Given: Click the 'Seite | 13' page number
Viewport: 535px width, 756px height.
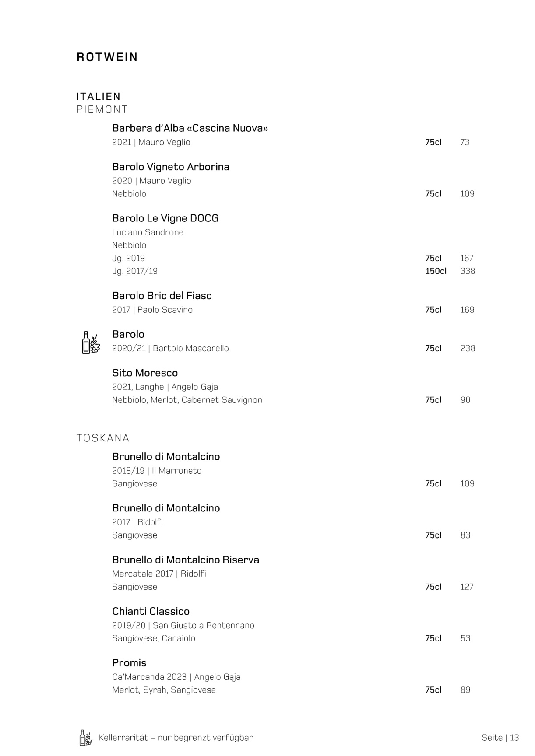Looking at the screenshot, I should pyautogui.click(x=500, y=738).
